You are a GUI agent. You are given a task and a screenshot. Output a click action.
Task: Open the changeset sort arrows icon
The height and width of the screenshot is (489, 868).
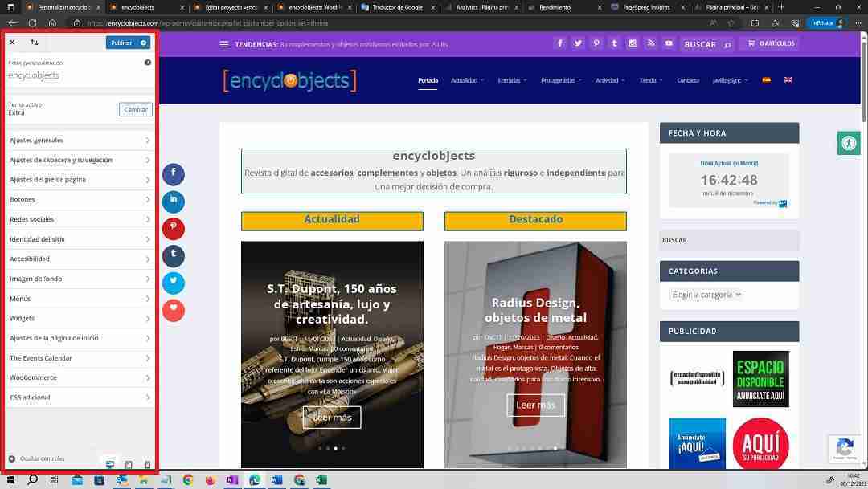(x=35, y=42)
